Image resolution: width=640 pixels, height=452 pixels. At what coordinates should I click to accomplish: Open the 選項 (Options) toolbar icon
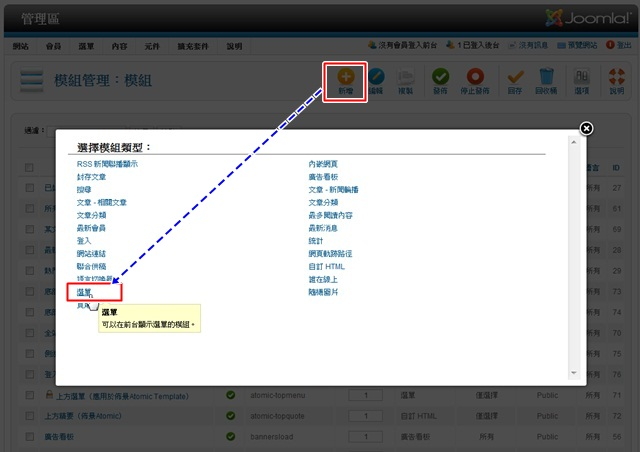[x=582, y=81]
